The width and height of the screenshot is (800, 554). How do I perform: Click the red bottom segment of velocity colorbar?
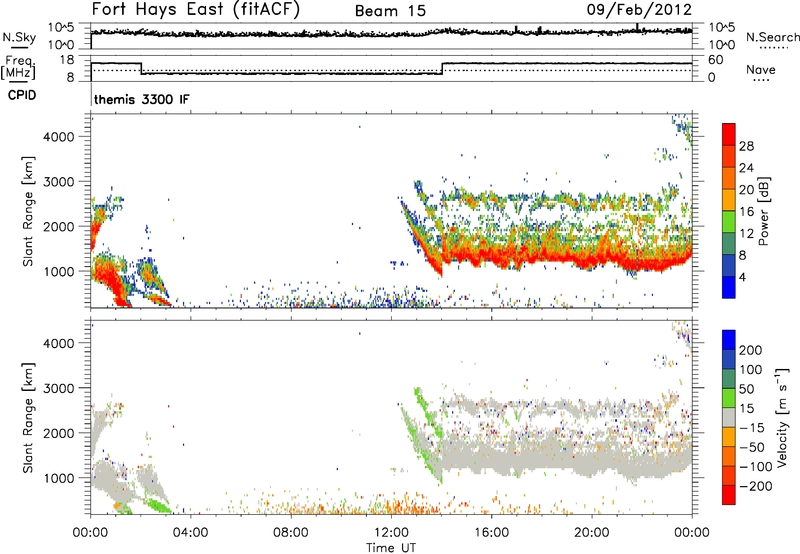[x=729, y=495]
